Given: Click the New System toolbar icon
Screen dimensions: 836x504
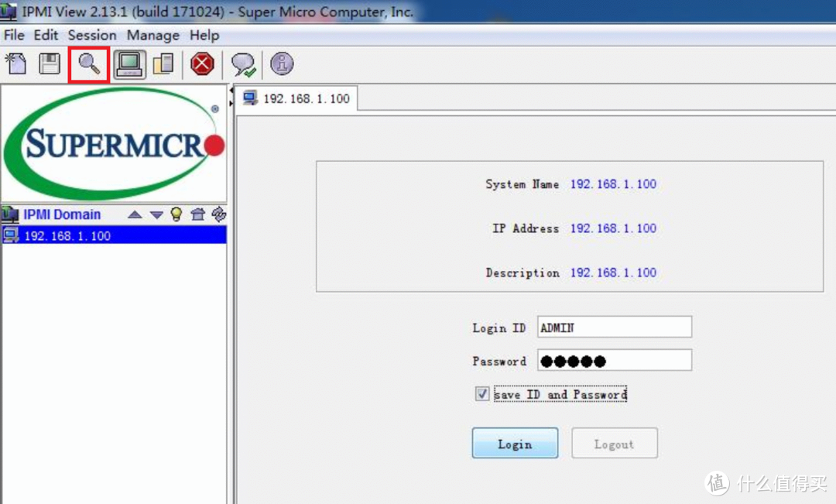Looking at the screenshot, I should pyautogui.click(x=16, y=63).
